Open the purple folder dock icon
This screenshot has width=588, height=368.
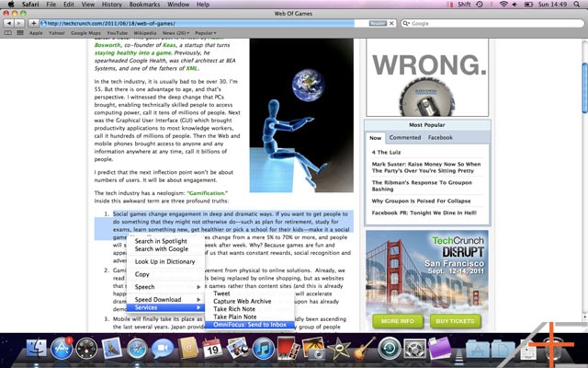(x=439, y=348)
